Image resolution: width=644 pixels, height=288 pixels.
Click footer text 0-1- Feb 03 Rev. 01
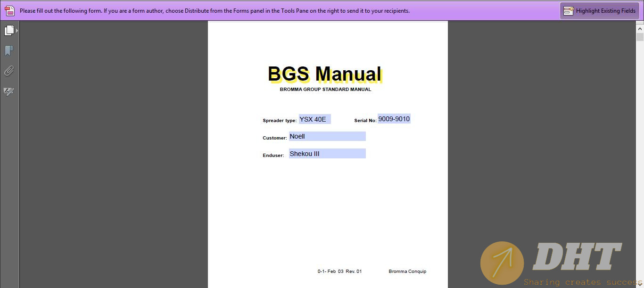tap(339, 272)
